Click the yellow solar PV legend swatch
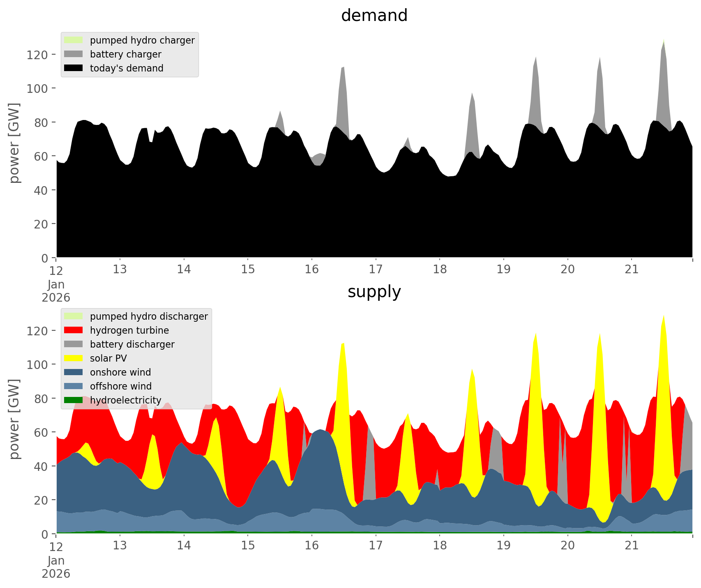The width and height of the screenshot is (701, 588). [74, 358]
